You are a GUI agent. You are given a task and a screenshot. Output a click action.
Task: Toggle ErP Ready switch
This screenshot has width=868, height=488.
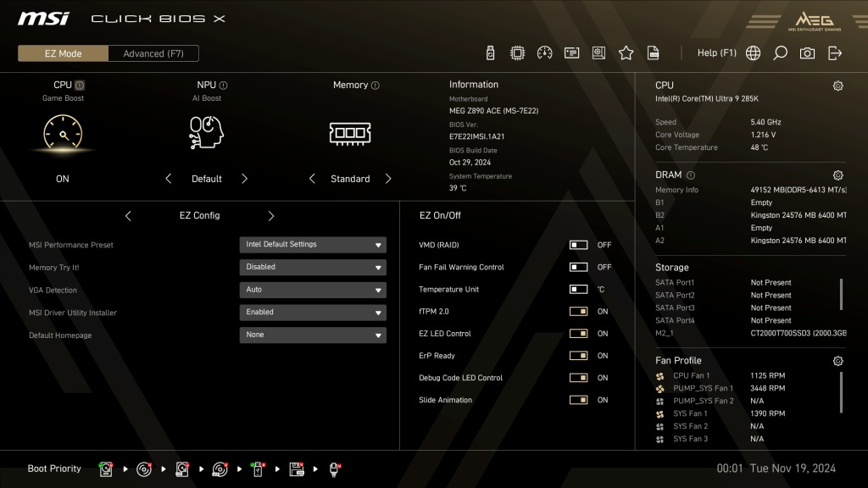click(578, 355)
